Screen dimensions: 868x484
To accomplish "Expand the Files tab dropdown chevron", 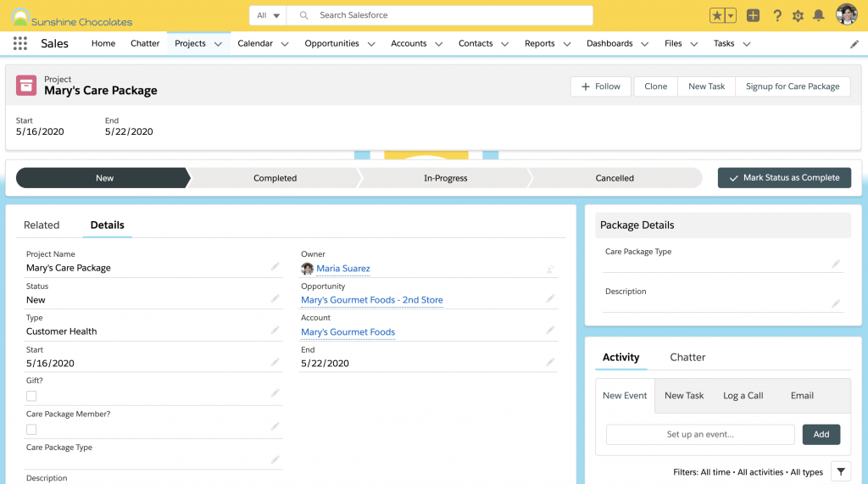I will click(x=693, y=44).
